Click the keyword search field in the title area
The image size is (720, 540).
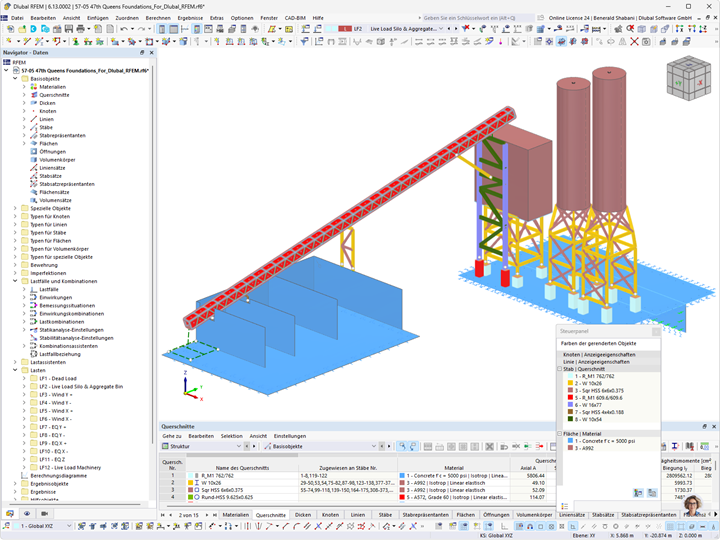(x=477, y=18)
